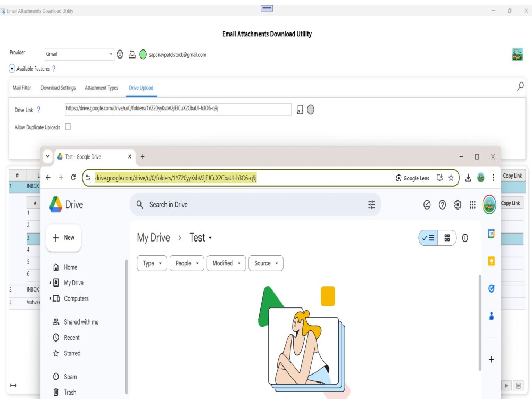Click My Drive in the breadcrumb
The image size is (532, 399).
pos(153,237)
